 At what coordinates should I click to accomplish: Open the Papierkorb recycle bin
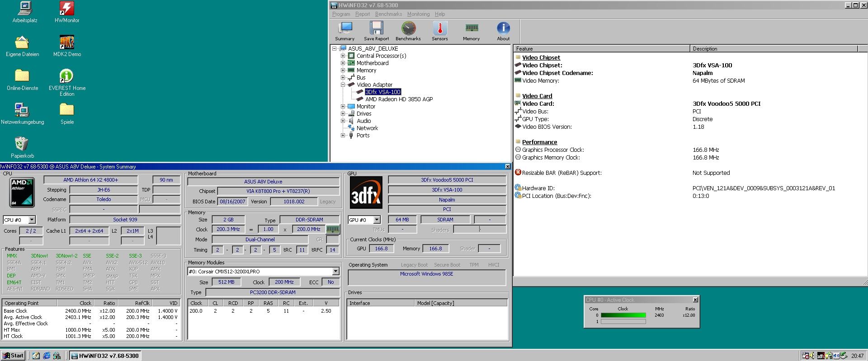pos(22,148)
